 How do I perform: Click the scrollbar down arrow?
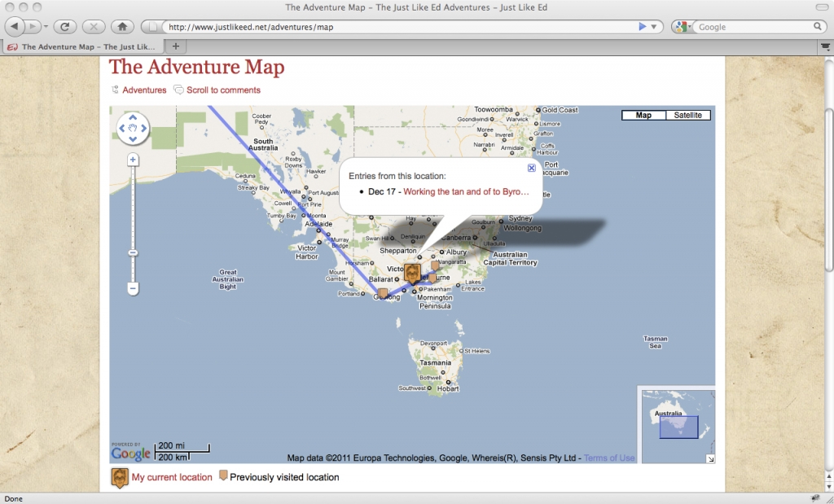point(828,486)
